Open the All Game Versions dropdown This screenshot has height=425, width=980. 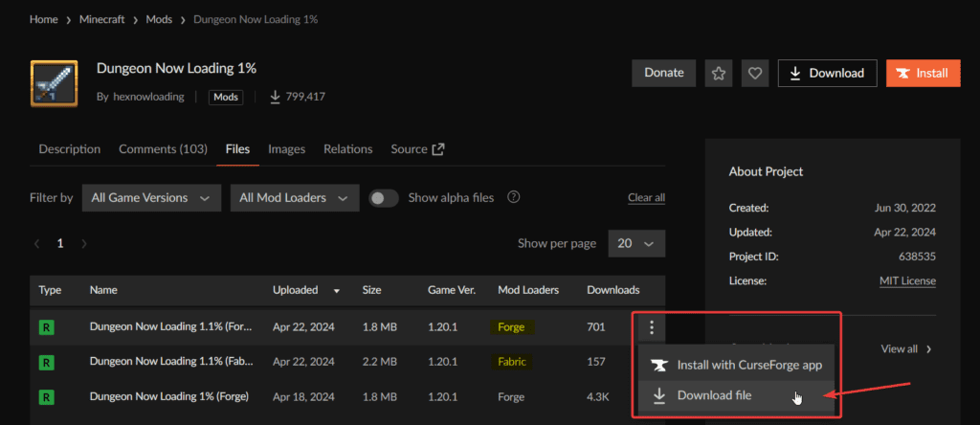(x=151, y=198)
